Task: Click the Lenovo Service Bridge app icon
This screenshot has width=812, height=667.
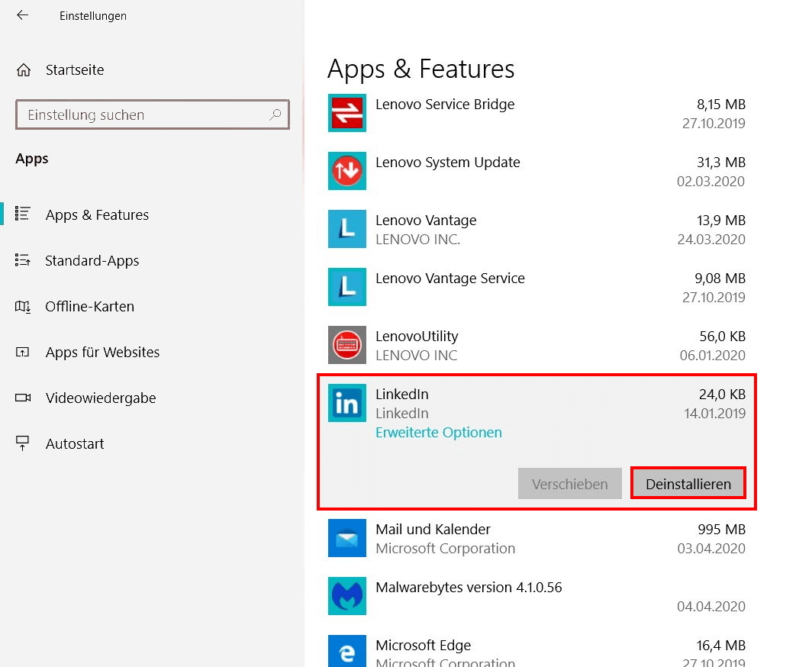Action: [347, 113]
